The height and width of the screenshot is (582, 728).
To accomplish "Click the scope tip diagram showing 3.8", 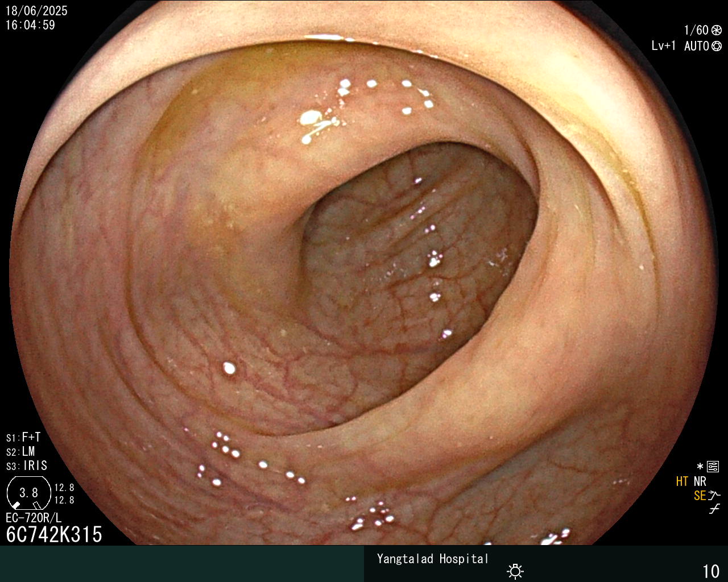I will click(x=28, y=493).
